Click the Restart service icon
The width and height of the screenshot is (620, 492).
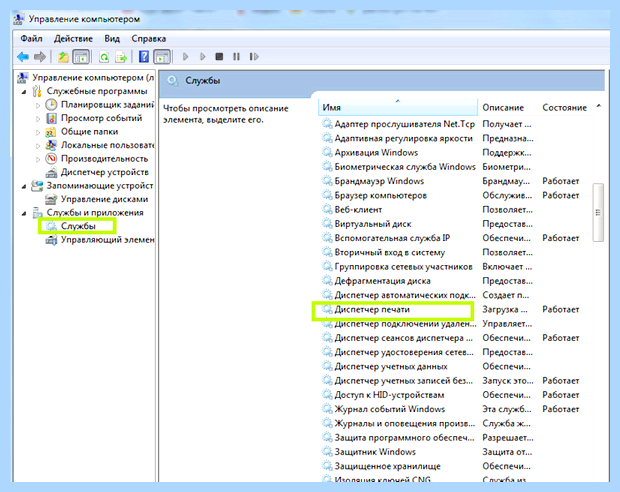pyautogui.click(x=254, y=57)
